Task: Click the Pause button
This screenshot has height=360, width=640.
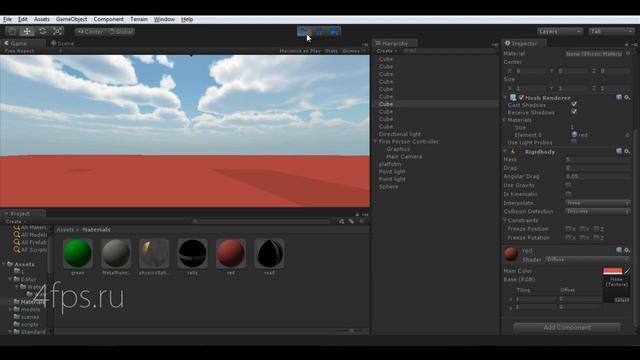Action: (319, 31)
